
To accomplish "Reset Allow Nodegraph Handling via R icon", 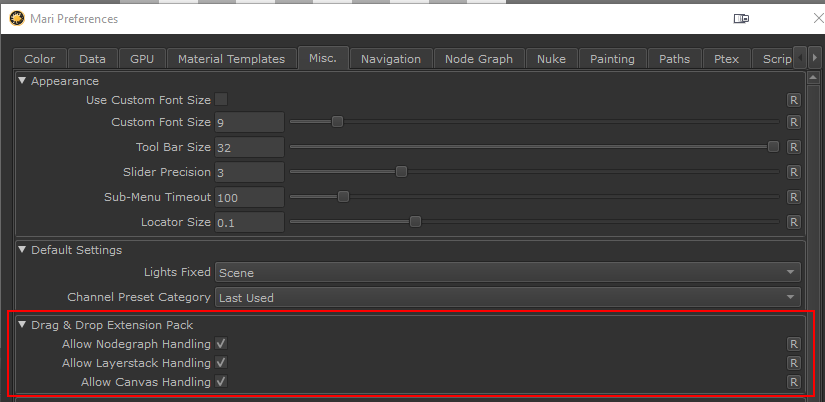I will click(x=793, y=344).
